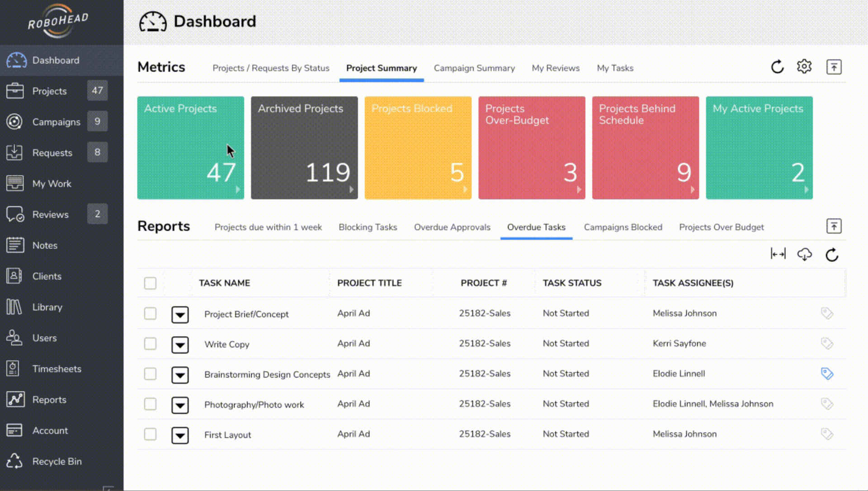868x491 pixels.
Task: Go to Notes via sidebar icon
Action: tap(14, 245)
